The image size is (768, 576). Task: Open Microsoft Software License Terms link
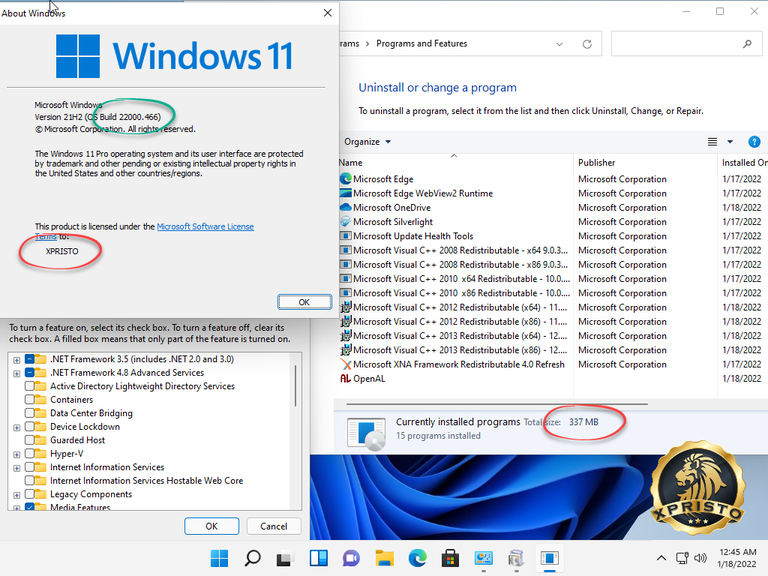[x=205, y=226]
